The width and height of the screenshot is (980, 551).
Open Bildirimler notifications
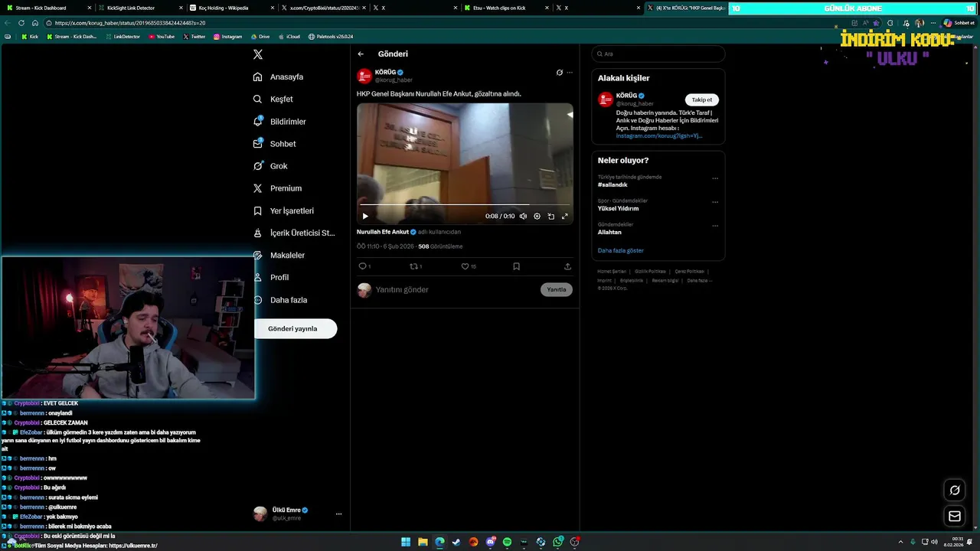(279, 122)
